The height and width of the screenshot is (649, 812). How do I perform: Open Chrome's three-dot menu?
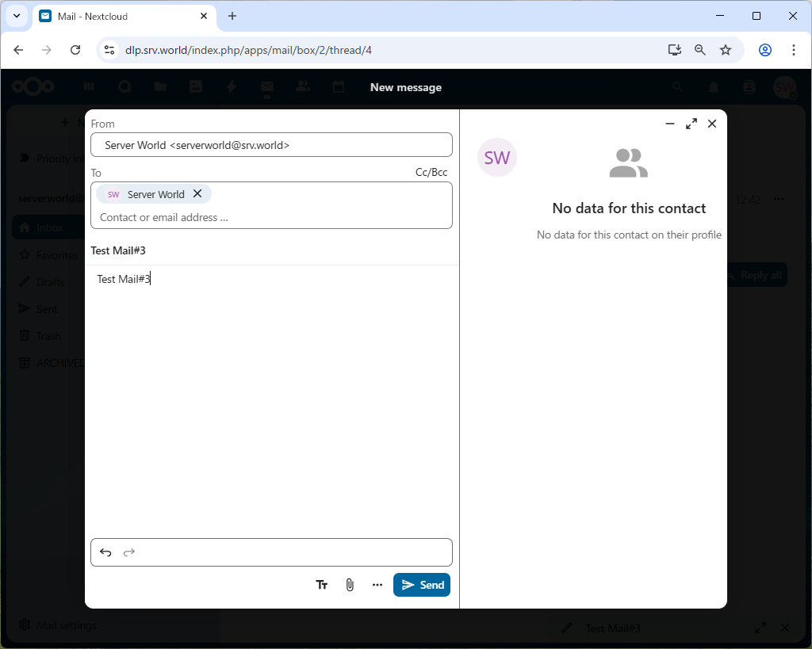[794, 50]
